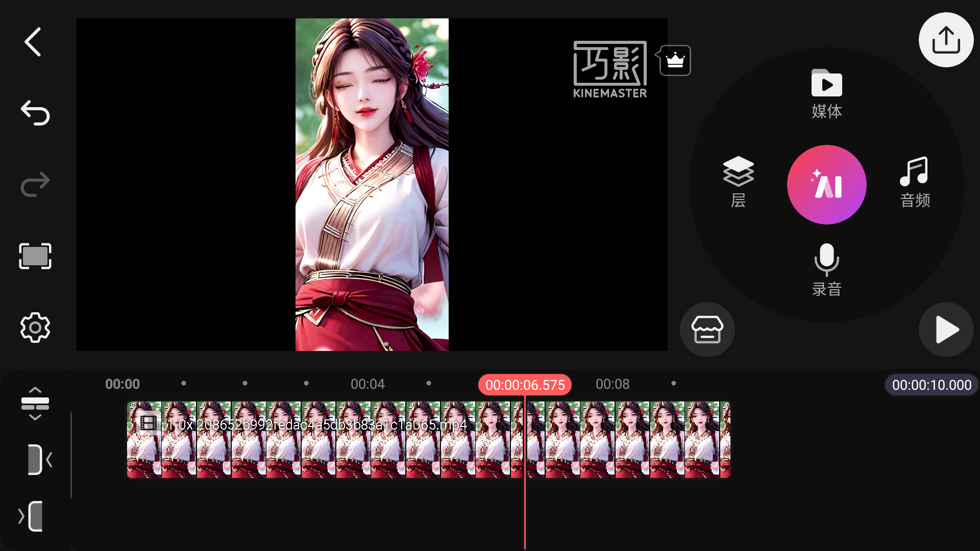Viewport: 980px width, 551px height.
Task: Click the total duration 00:00:10.000
Action: (932, 385)
